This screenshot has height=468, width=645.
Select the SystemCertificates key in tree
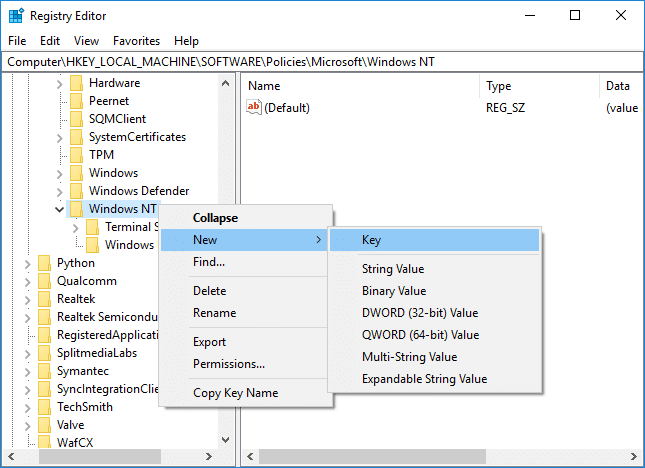point(137,137)
